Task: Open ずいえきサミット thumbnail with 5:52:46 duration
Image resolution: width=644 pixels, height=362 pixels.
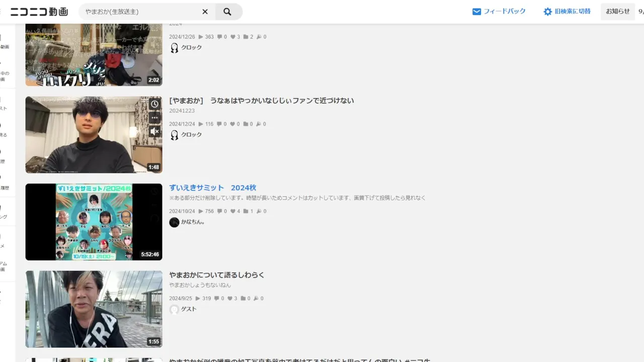Action: tap(94, 222)
